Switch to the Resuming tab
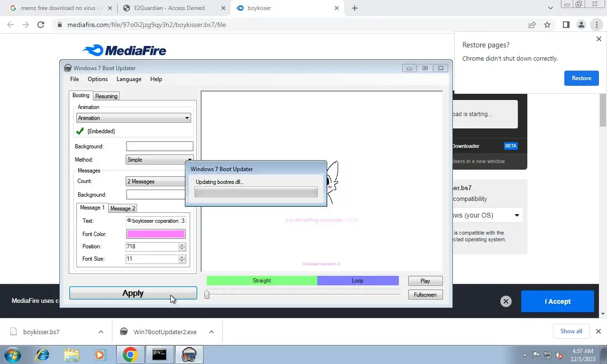 tap(106, 96)
